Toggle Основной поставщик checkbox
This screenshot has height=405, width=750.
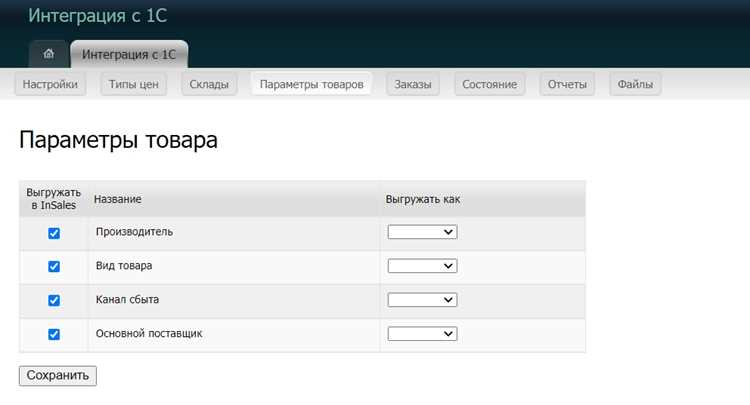(54, 334)
